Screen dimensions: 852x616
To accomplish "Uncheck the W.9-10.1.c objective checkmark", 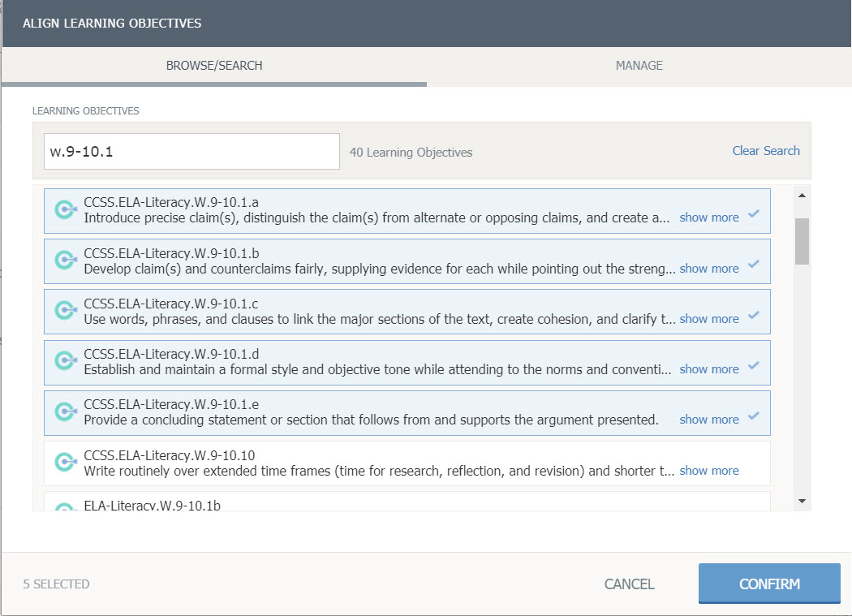I will [x=754, y=316].
